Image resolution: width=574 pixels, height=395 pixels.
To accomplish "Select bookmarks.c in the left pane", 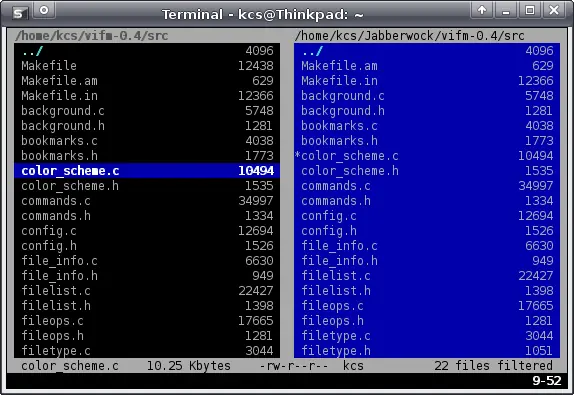I will click(x=147, y=141).
